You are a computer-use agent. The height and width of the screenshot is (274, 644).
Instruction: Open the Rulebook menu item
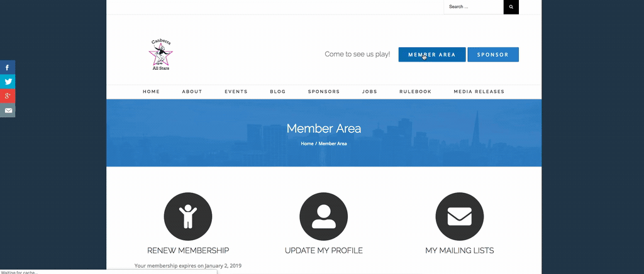click(415, 92)
